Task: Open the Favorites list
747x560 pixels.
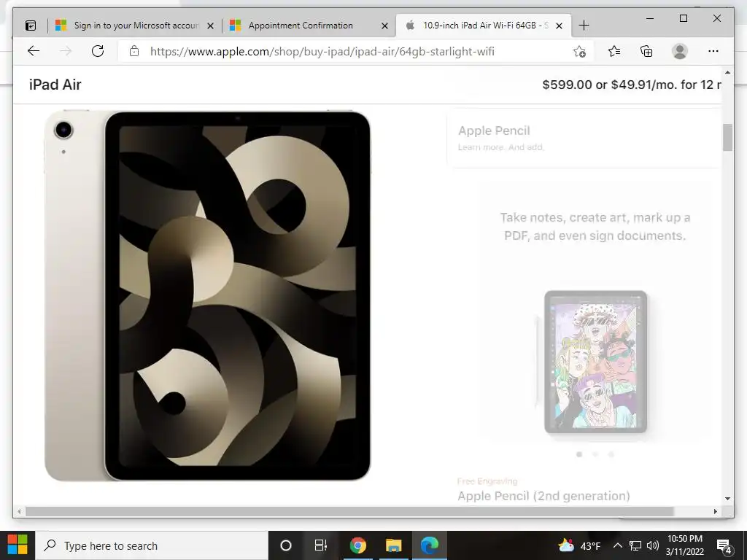Action: 614,51
